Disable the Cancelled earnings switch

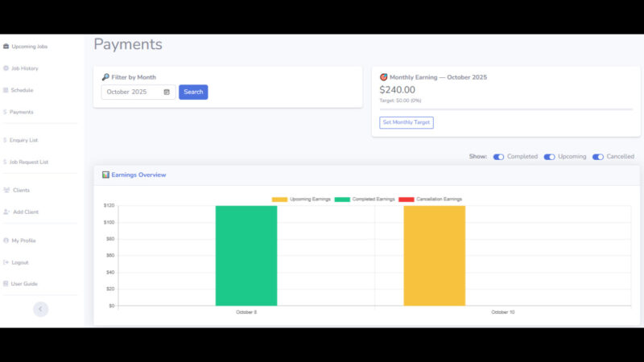[x=598, y=157]
